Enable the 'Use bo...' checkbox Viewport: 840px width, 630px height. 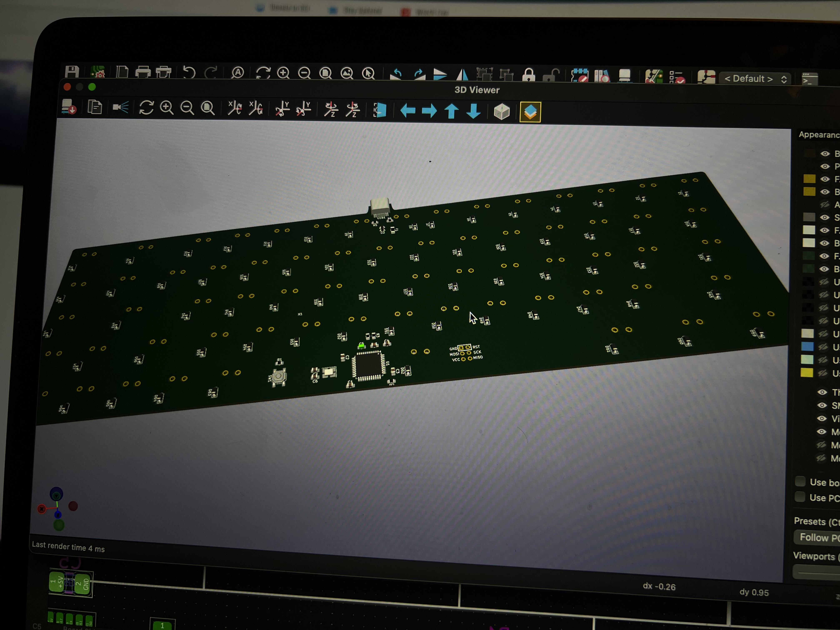[800, 481]
